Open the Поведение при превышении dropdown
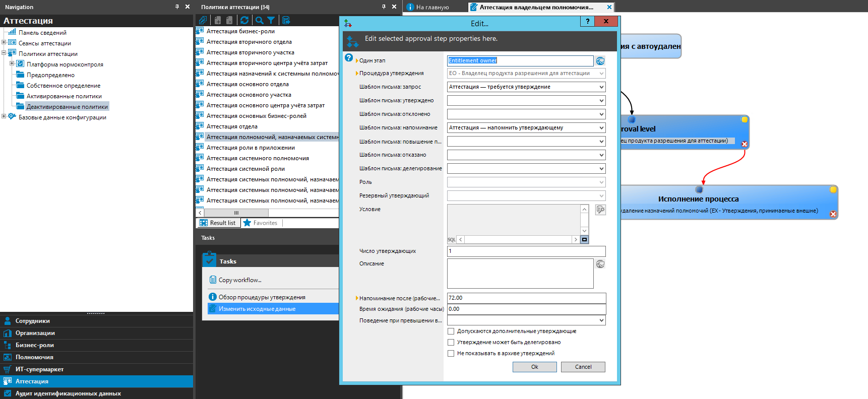The width and height of the screenshot is (868, 399). [601, 320]
